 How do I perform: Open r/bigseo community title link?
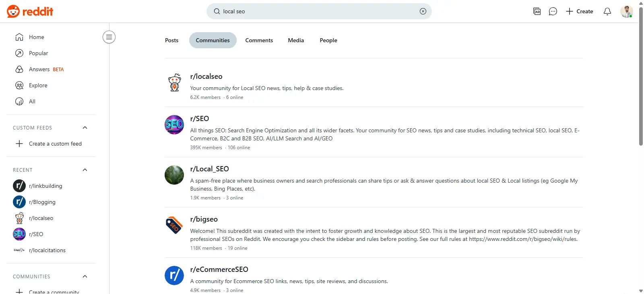pos(204,219)
